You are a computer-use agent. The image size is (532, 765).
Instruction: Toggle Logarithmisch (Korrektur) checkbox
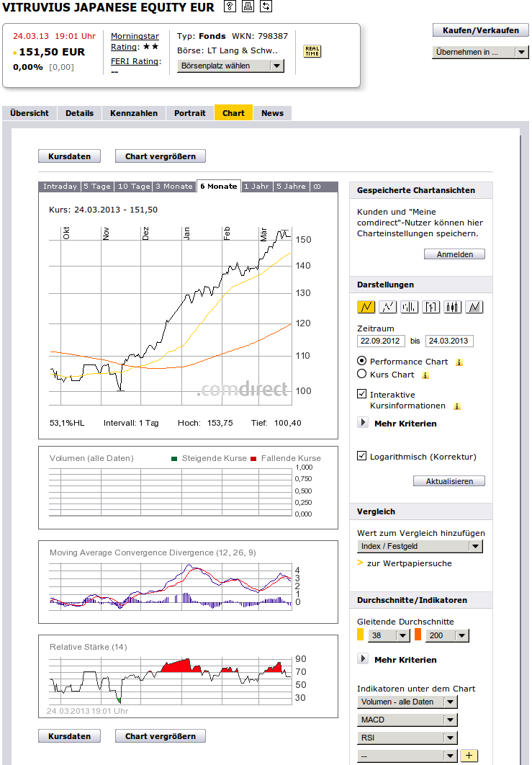[x=362, y=456]
